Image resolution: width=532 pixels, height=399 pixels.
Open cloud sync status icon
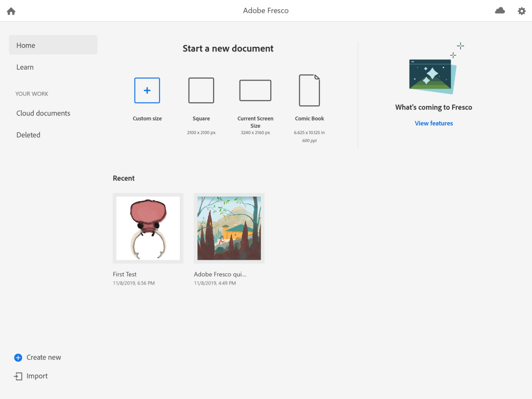tap(500, 11)
